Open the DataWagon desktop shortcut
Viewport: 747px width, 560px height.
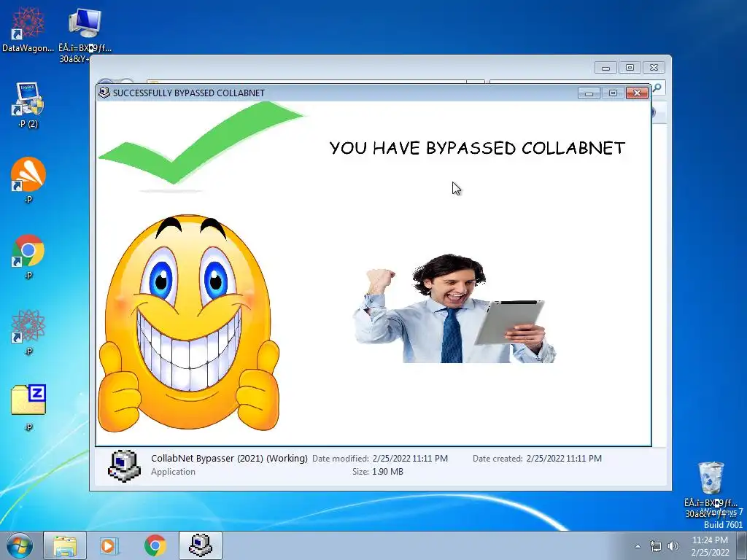(28, 29)
